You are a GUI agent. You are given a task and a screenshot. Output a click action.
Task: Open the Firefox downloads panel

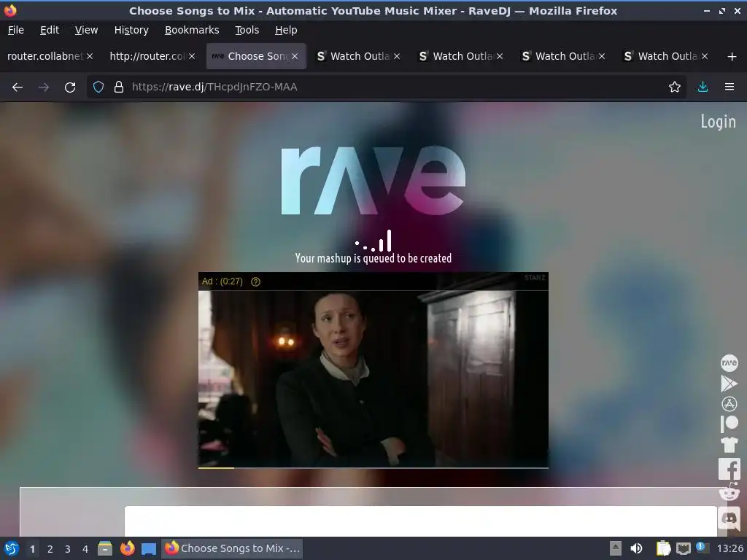(703, 87)
